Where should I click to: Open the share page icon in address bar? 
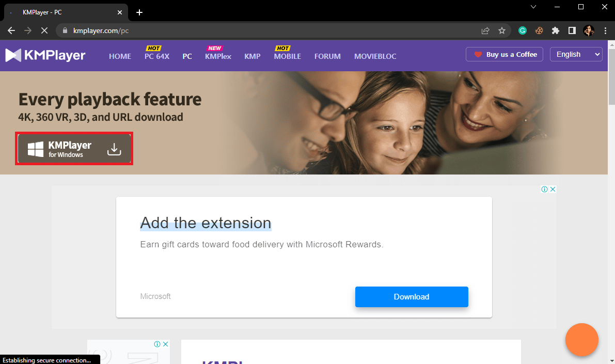click(x=485, y=30)
